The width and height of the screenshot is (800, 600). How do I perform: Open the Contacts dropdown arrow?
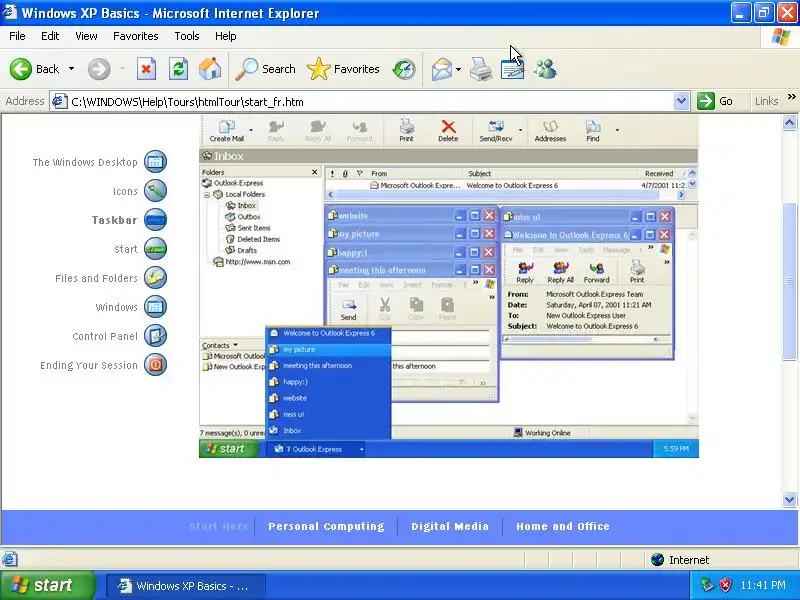pyautogui.click(x=235, y=345)
